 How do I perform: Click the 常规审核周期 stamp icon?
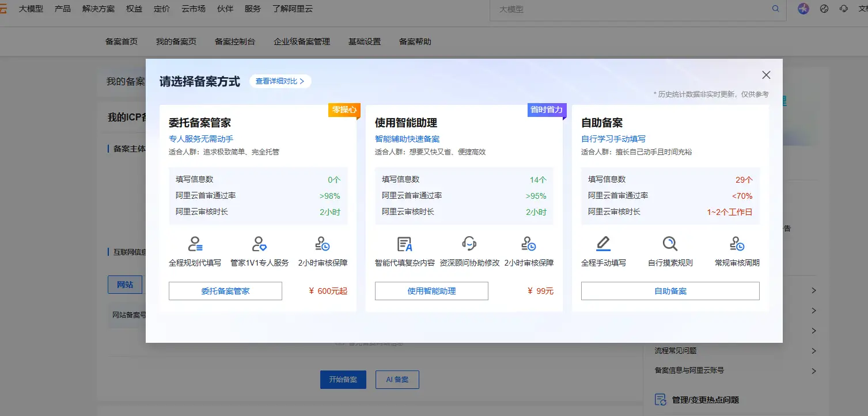(x=737, y=244)
